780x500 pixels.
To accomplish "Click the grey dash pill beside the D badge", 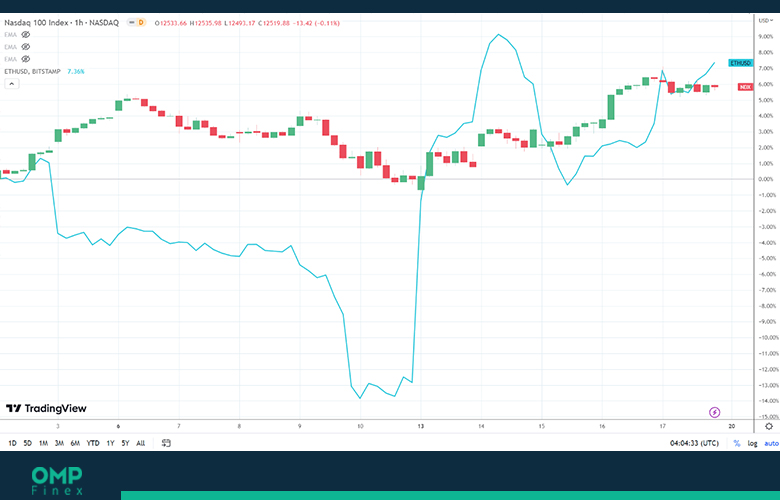I will click(x=131, y=22).
